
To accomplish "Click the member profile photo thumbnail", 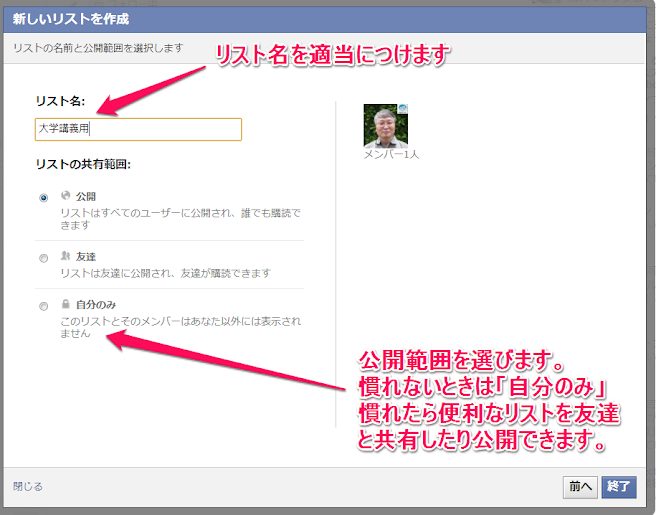I will pyautogui.click(x=386, y=126).
